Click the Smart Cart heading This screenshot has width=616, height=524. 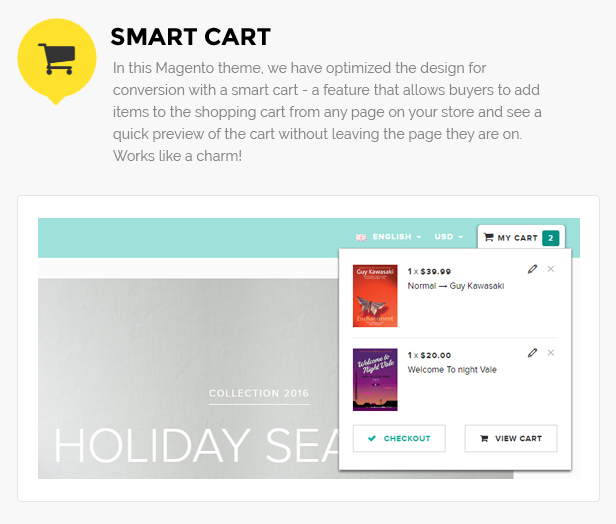[191, 37]
